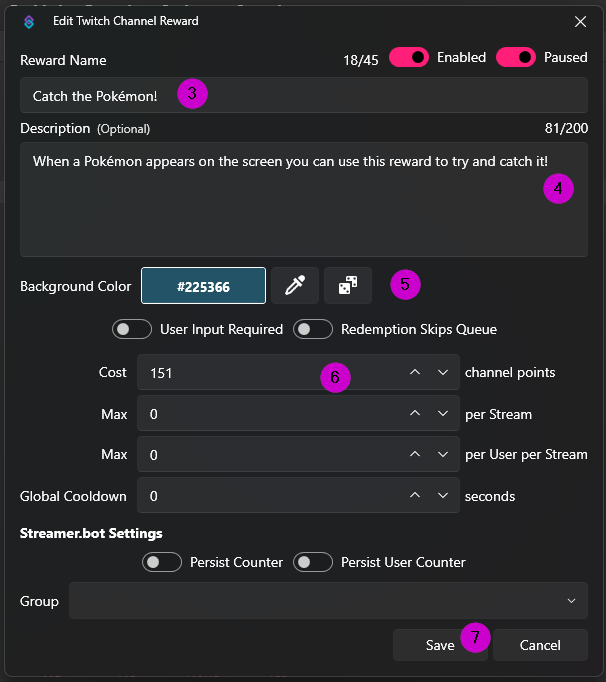Image resolution: width=606 pixels, height=682 pixels.
Task: Toggle the Paused switch
Action: click(x=516, y=57)
